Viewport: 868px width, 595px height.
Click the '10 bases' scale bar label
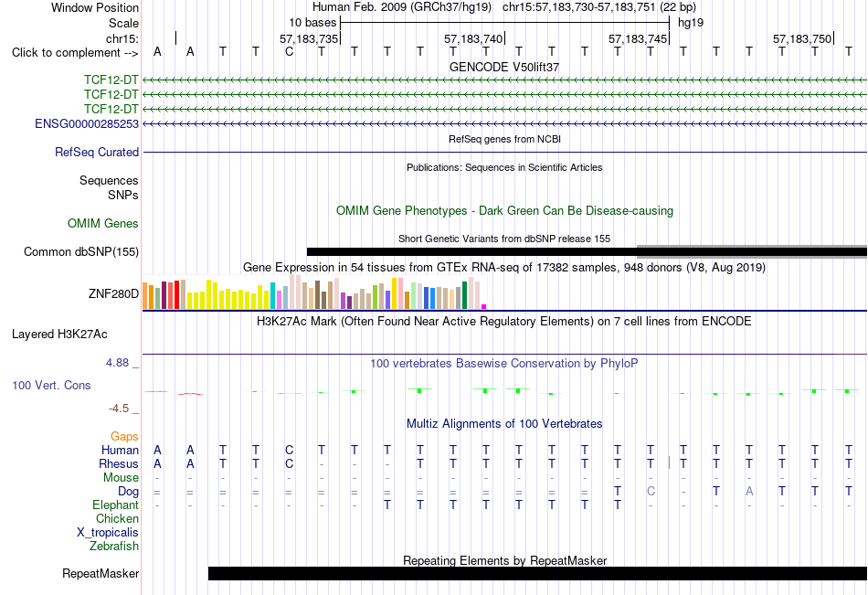[x=312, y=23]
